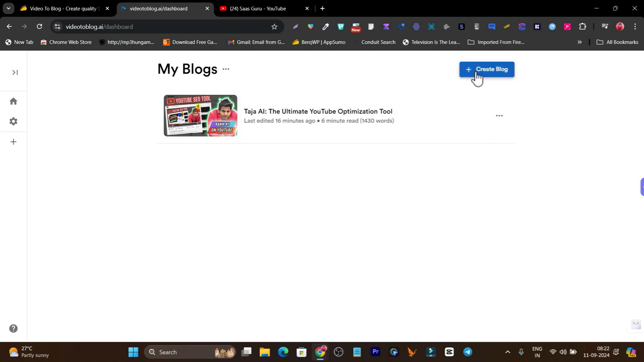
Task: Click the blog post three-dot menu
Action: click(499, 115)
